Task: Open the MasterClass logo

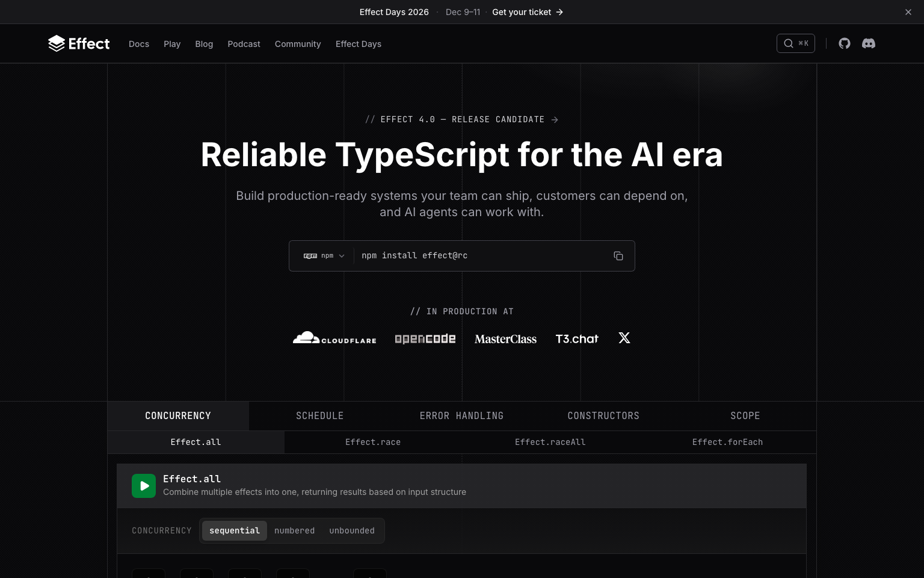Action: [x=505, y=339]
